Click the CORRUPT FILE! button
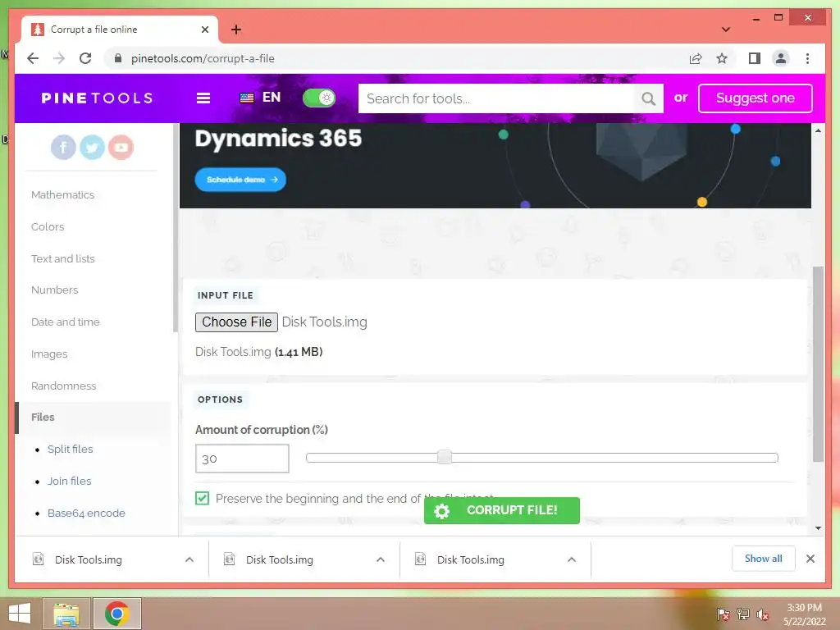 coord(501,510)
